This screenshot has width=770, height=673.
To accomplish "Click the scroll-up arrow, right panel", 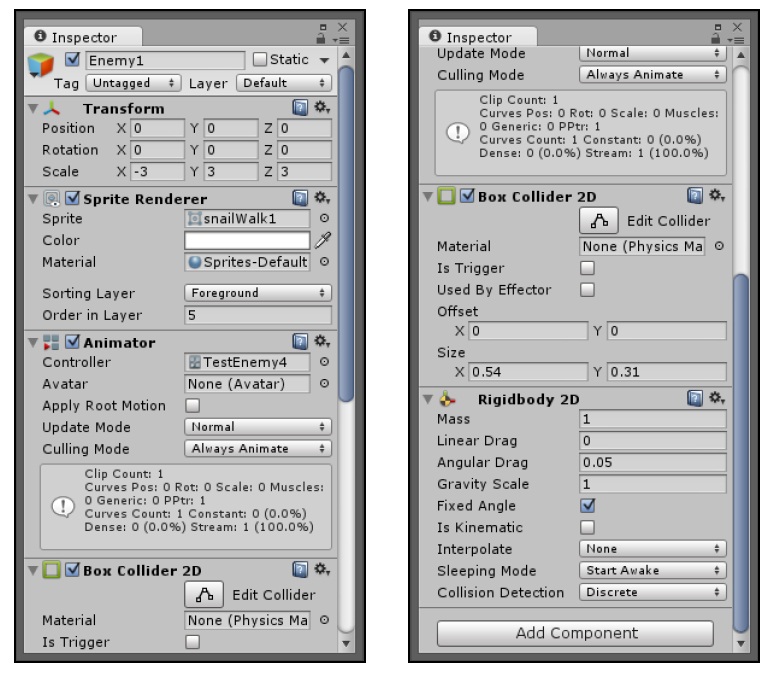I will 741,55.
